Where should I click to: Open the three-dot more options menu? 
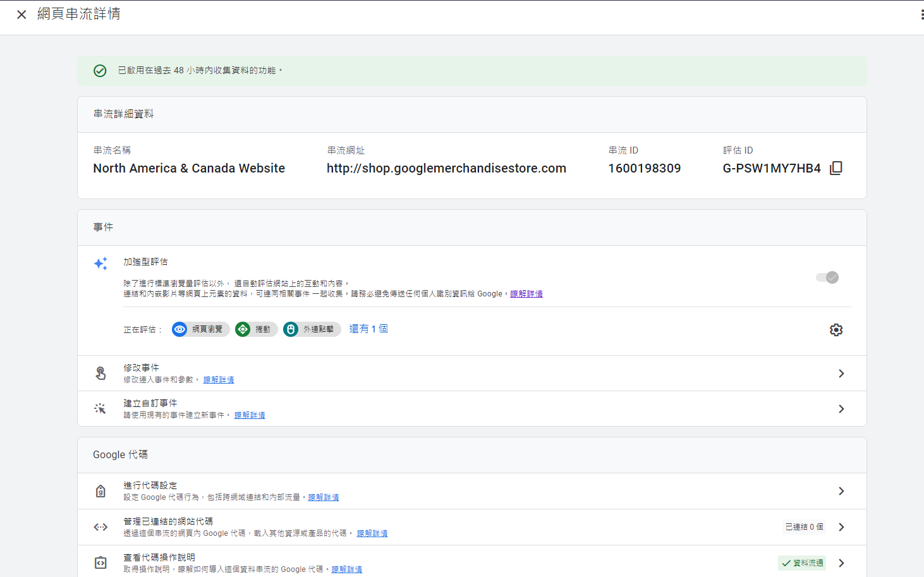921,15
